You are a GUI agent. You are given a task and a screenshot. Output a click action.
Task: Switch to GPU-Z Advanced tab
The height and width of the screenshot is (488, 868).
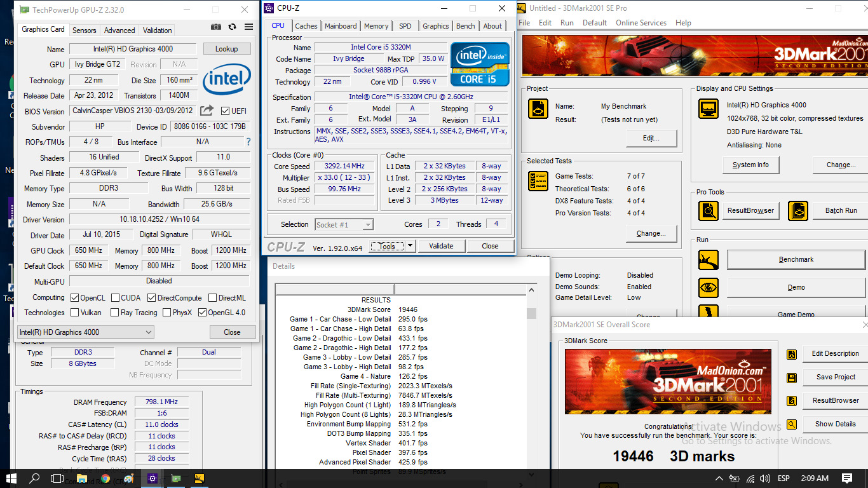click(x=119, y=30)
